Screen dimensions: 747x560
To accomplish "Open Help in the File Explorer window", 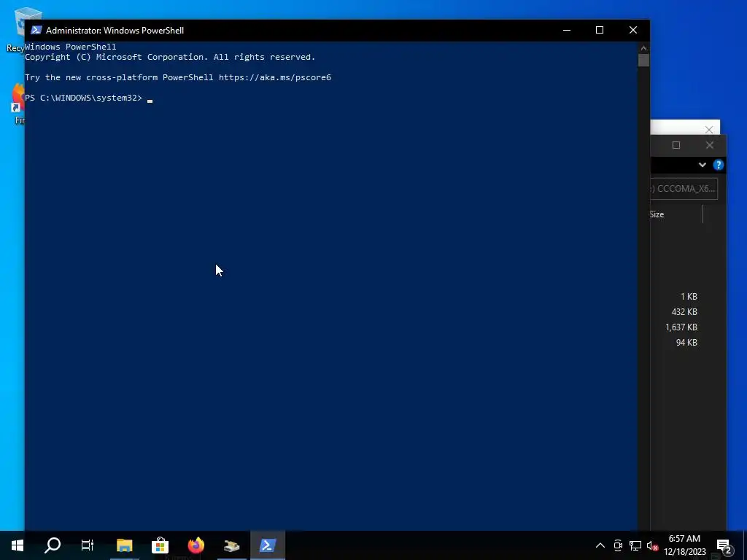I will [718, 165].
